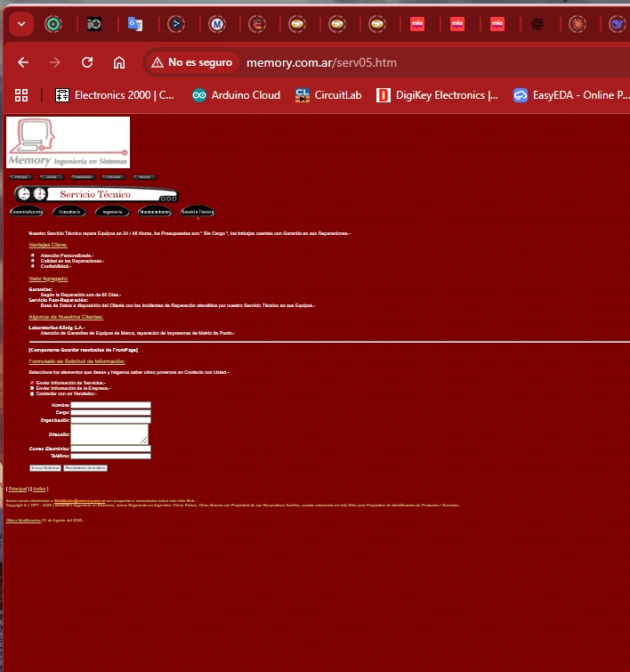Click the small Arriba navigation button under logo

coord(52,177)
